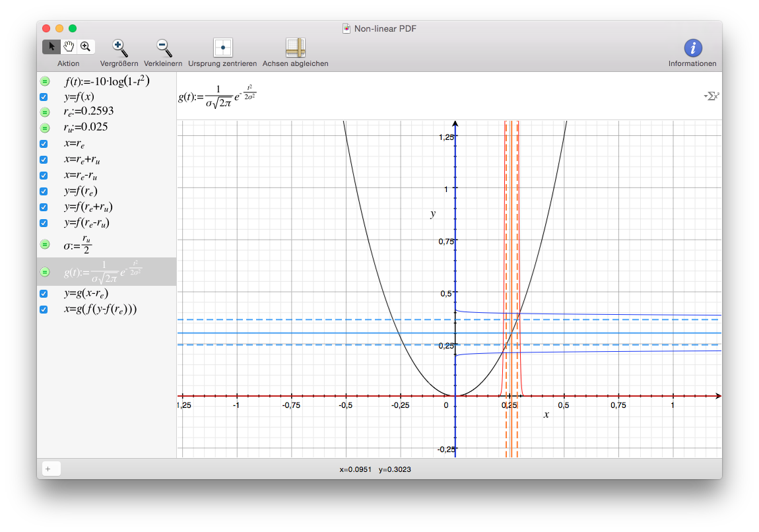Open the Informationen inspector

693,48
